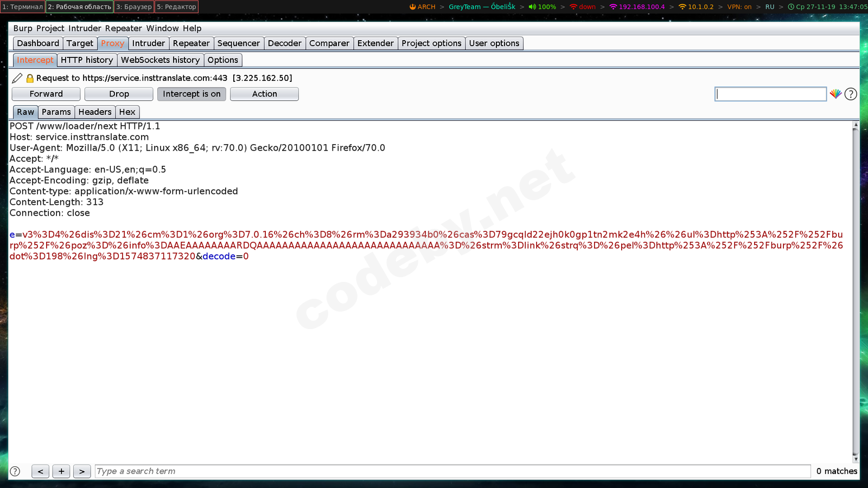Open help via the circled question mark icon top right
This screenshot has height=488, width=868.
[851, 94]
